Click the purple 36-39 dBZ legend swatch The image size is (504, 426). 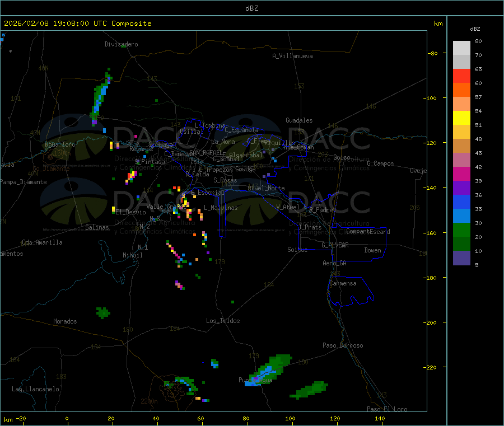(x=461, y=188)
